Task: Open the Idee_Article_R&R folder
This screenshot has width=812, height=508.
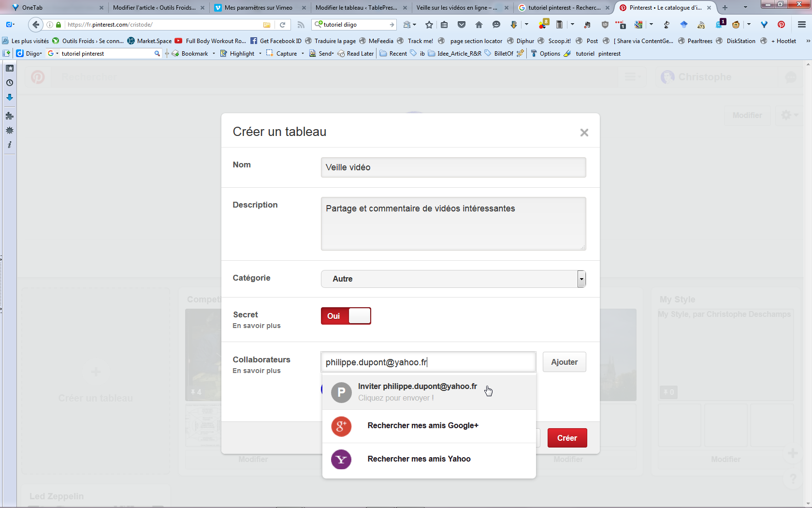Action: (x=455, y=54)
